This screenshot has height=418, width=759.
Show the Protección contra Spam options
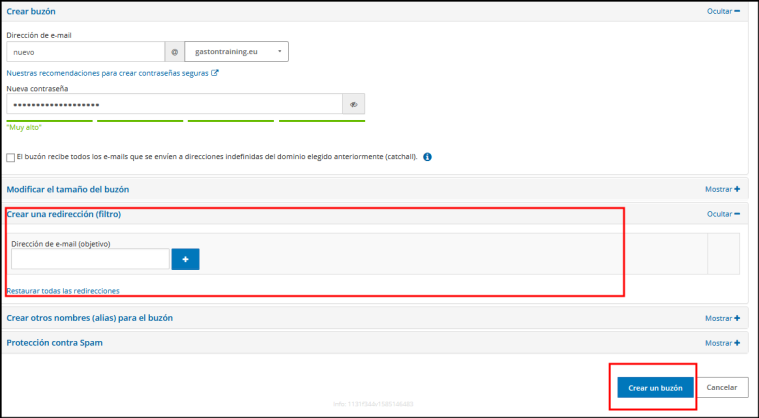(722, 343)
